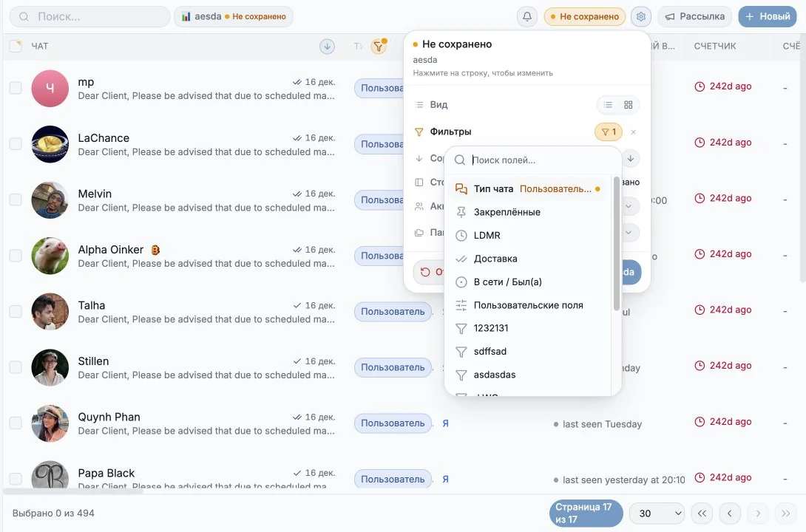
Task: Check the Melvin row checkbox
Action: click(16, 199)
